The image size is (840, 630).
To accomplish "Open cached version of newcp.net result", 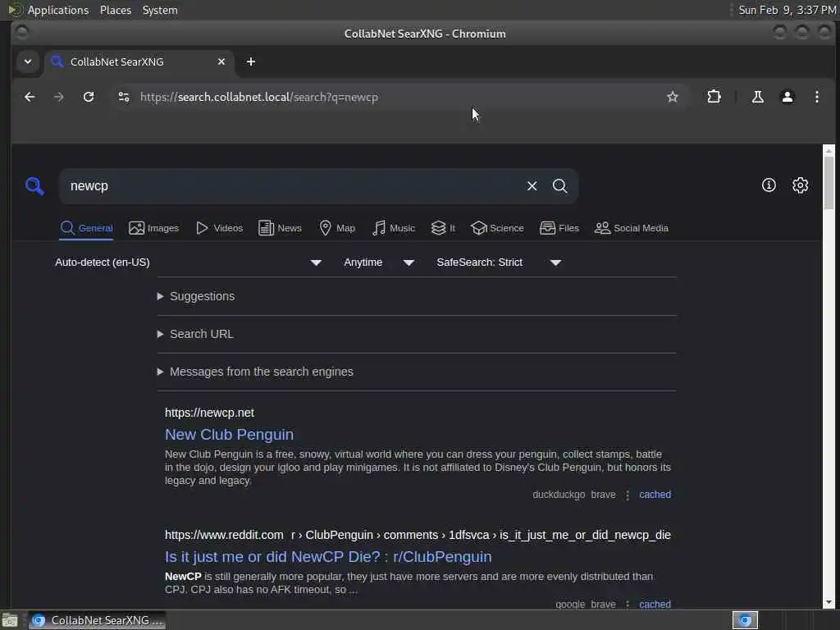I will click(655, 495).
